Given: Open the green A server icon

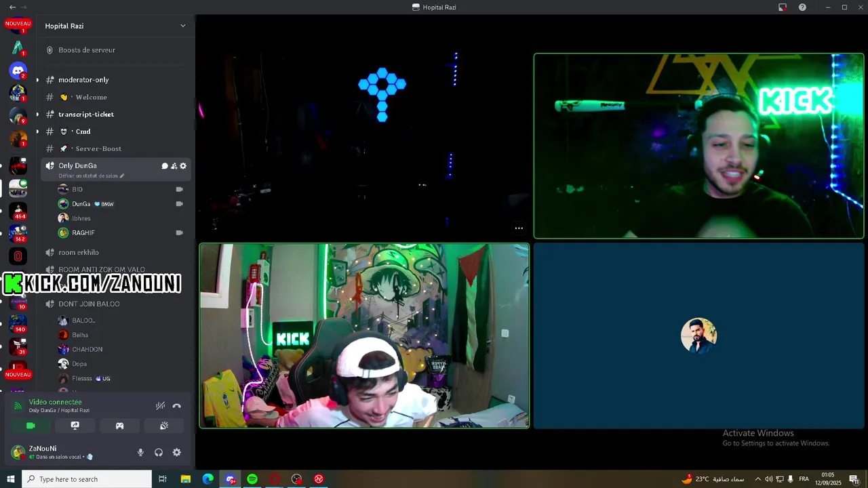Looking at the screenshot, I should [18, 47].
